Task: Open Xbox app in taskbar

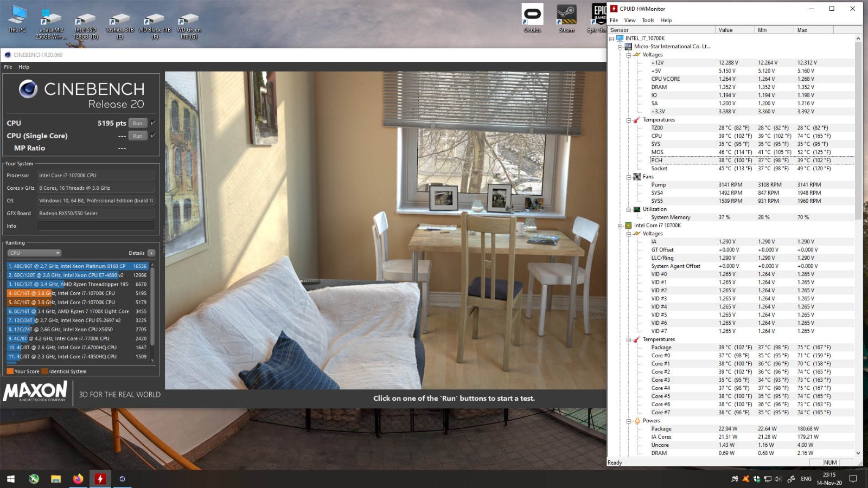Action: click(34, 479)
